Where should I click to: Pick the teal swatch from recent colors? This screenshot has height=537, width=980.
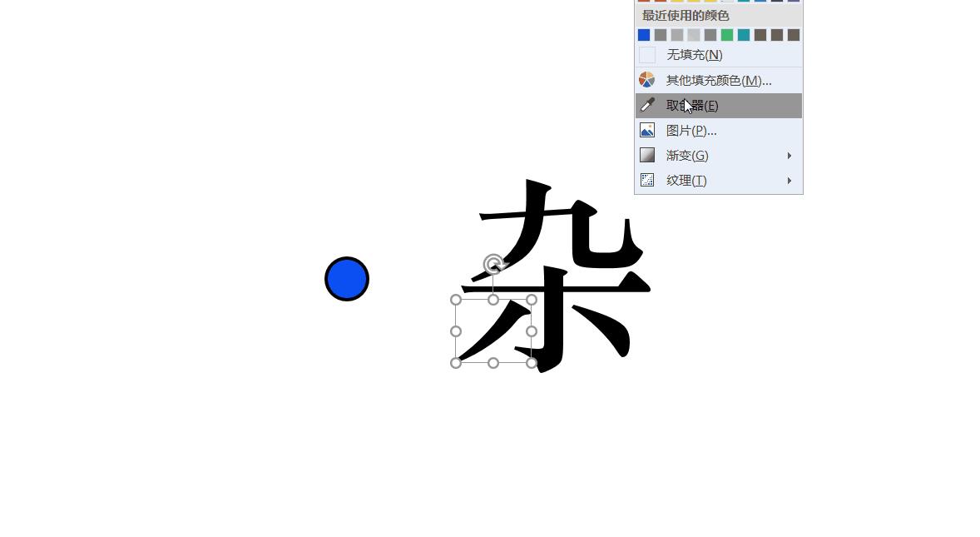(x=744, y=34)
